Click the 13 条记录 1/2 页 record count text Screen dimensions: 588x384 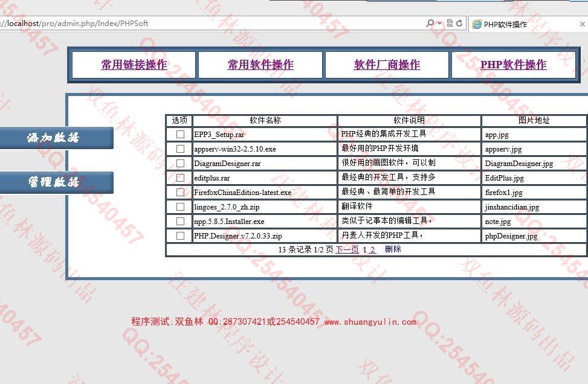click(306, 249)
